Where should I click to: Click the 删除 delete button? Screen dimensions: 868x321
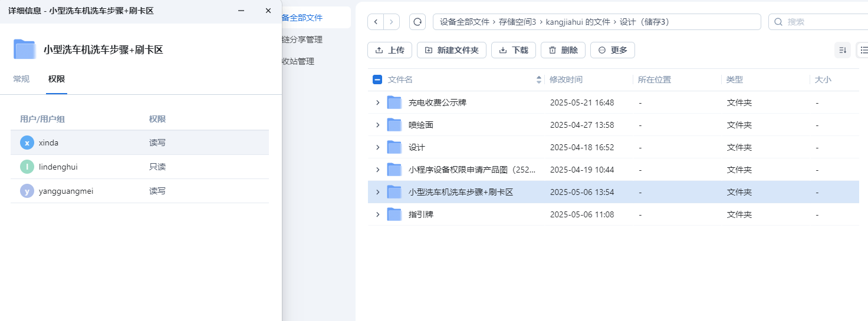tap(563, 50)
